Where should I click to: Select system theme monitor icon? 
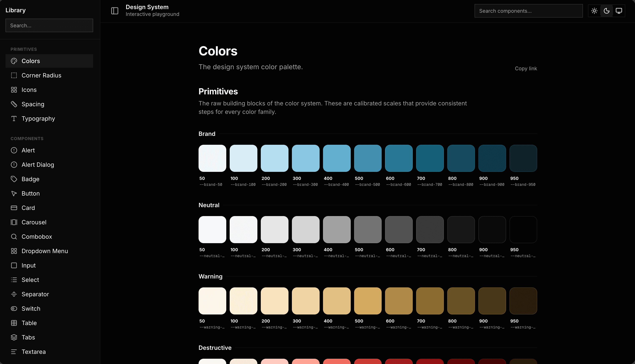tap(619, 11)
